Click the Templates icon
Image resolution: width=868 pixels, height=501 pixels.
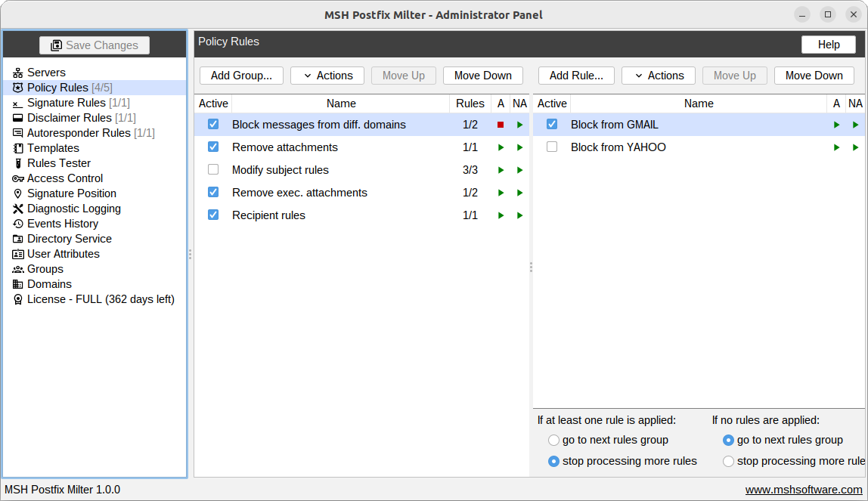[x=17, y=148]
